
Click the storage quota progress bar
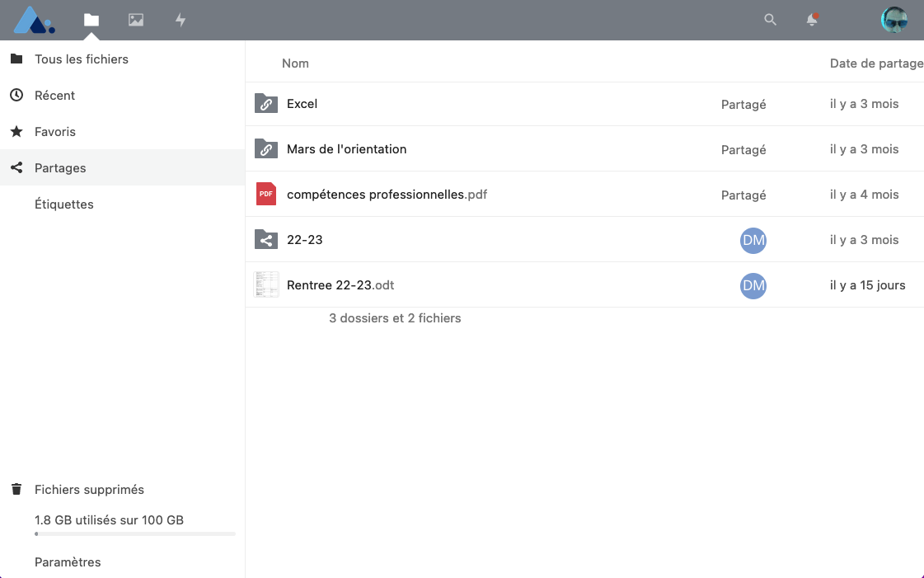135,533
